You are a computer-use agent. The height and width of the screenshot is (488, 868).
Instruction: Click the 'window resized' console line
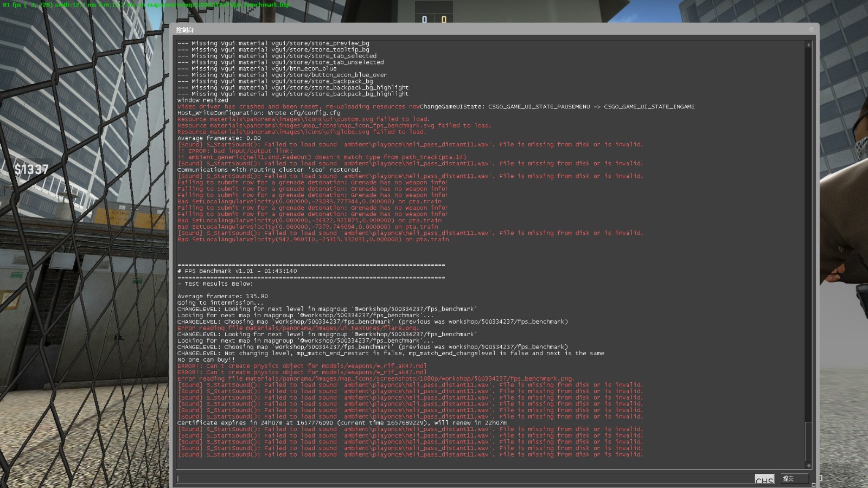[x=203, y=100]
